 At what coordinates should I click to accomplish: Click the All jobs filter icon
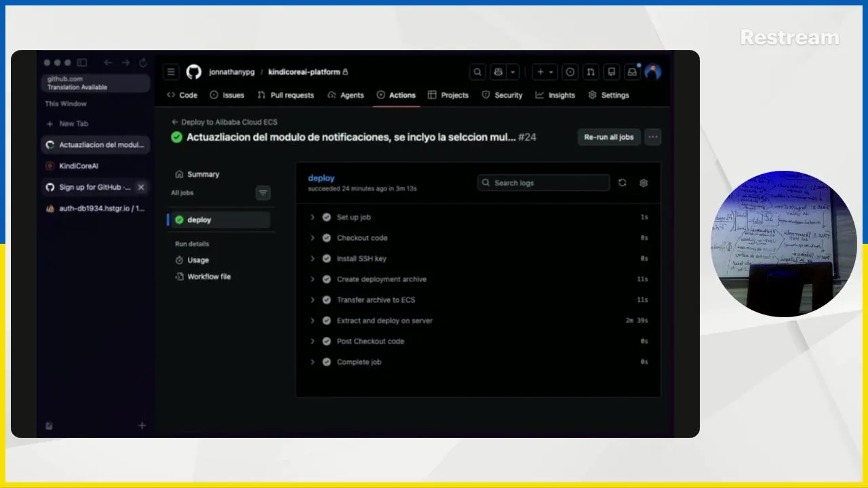coord(263,193)
